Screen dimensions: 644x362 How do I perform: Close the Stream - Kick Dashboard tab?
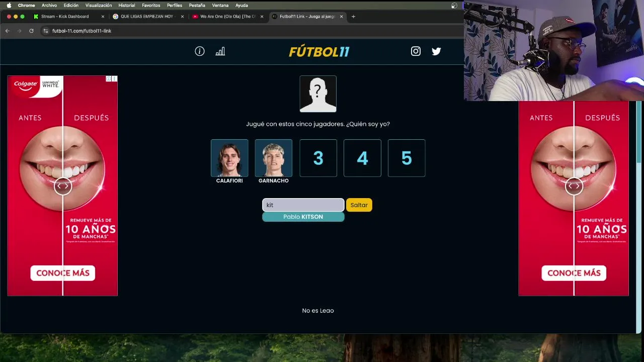click(x=103, y=17)
